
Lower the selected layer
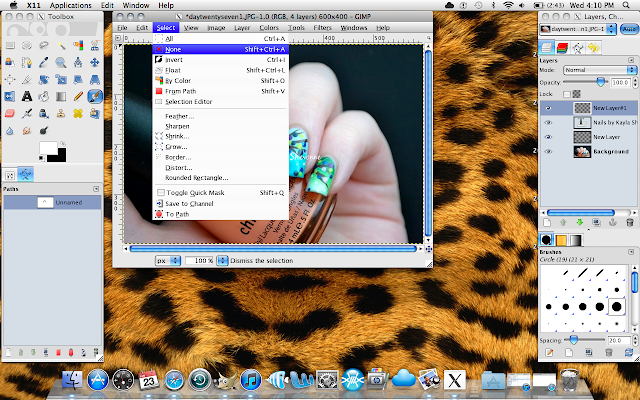tap(580, 222)
